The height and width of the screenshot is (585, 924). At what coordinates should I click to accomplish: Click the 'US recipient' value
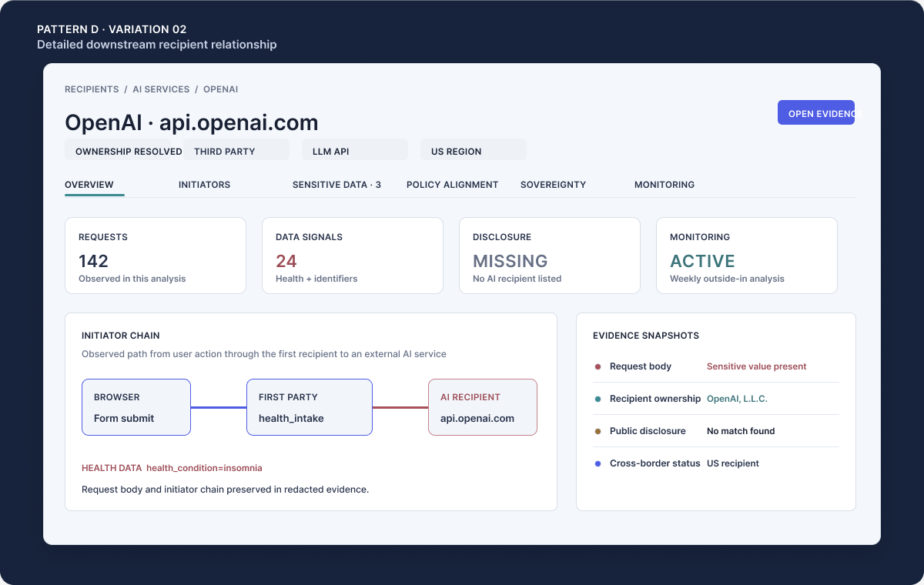click(x=733, y=463)
